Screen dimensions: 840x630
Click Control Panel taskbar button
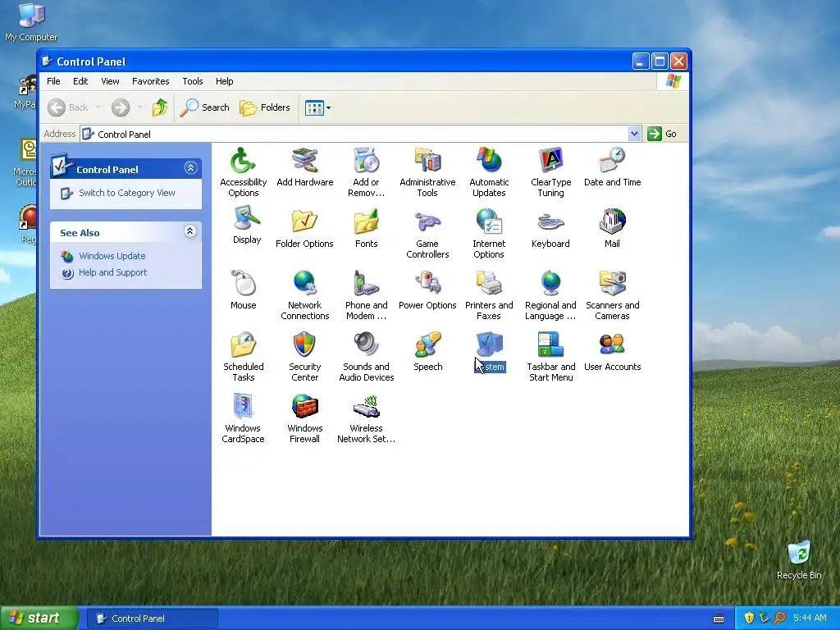153,619
